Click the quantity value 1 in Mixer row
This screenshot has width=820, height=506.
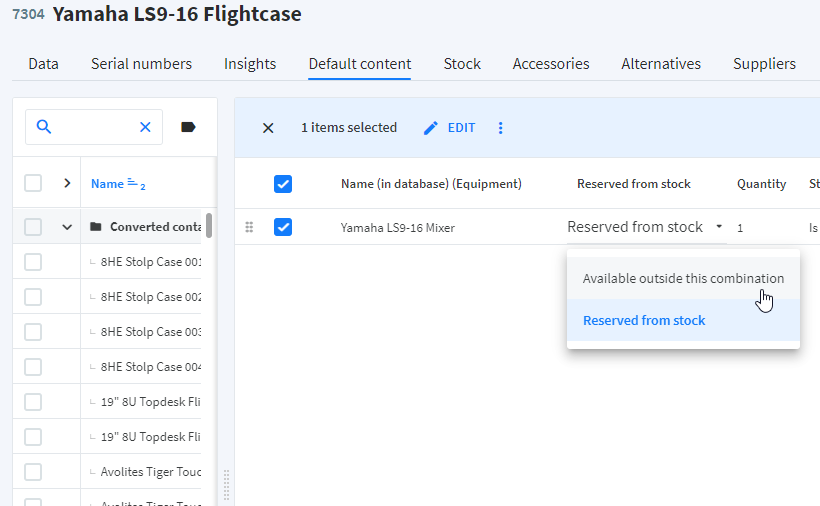[x=740, y=228]
